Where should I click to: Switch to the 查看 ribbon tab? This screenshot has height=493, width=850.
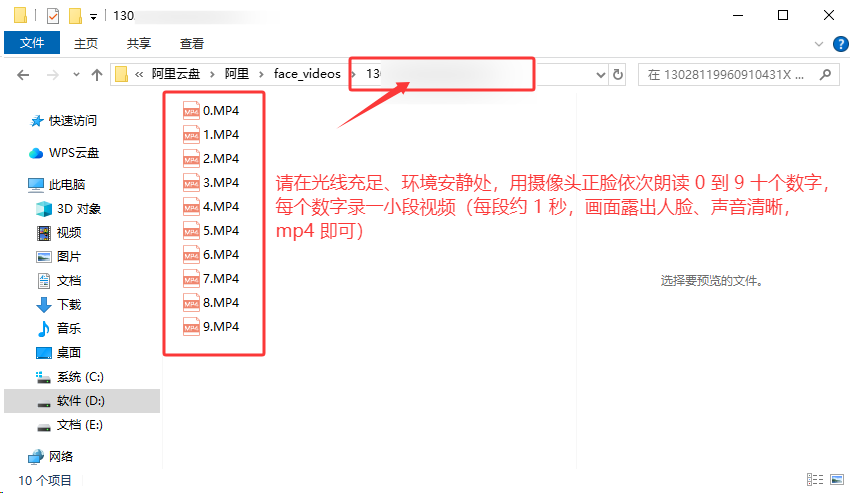point(192,43)
